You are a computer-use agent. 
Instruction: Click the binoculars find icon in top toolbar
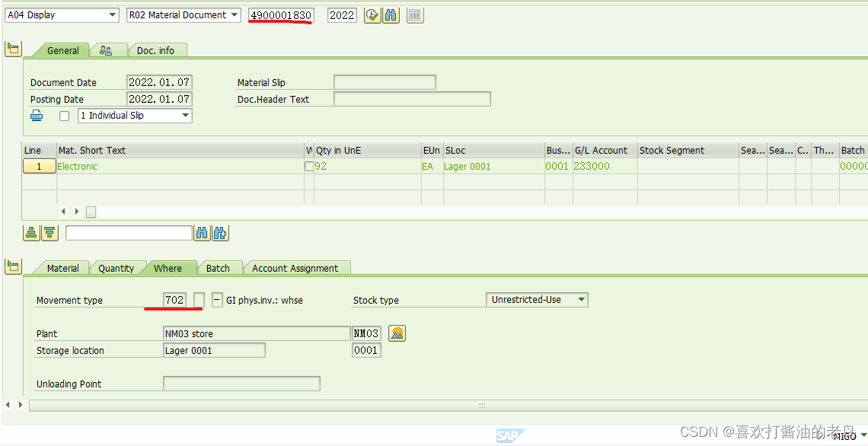click(391, 15)
